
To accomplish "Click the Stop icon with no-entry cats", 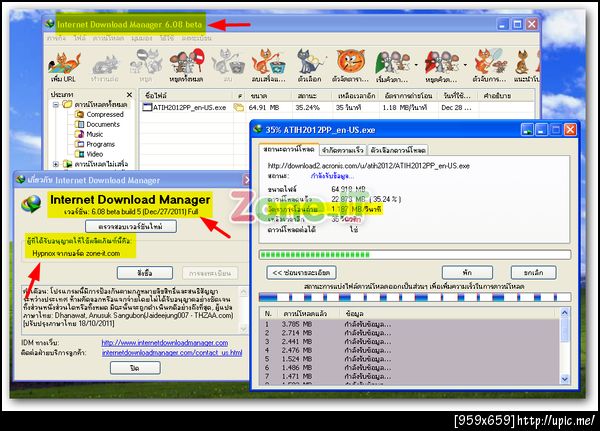I will (x=146, y=62).
